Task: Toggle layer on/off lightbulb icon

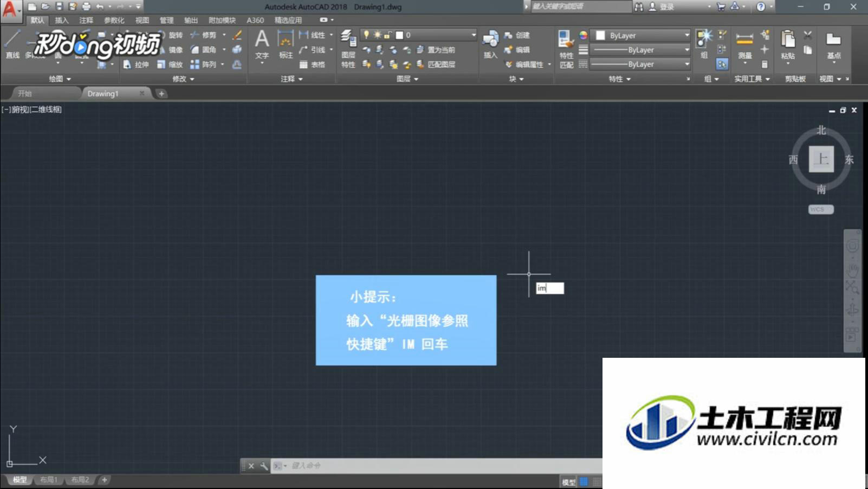Action: pyautogui.click(x=367, y=35)
